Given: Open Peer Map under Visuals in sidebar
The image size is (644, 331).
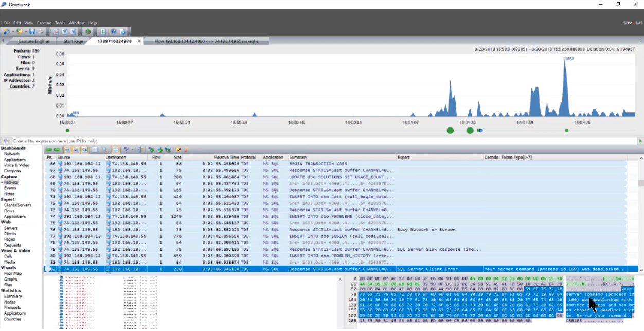Looking at the screenshot, I should click(x=12, y=273).
